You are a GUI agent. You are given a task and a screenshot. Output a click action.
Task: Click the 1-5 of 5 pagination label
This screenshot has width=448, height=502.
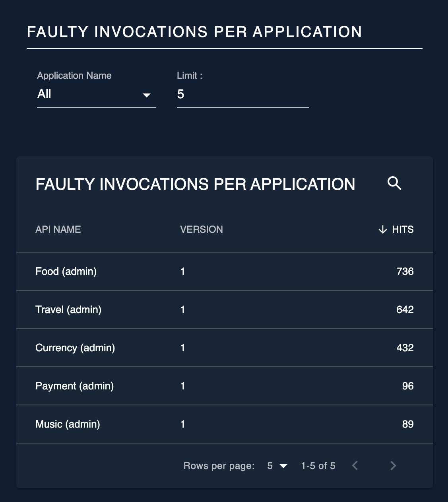318,466
